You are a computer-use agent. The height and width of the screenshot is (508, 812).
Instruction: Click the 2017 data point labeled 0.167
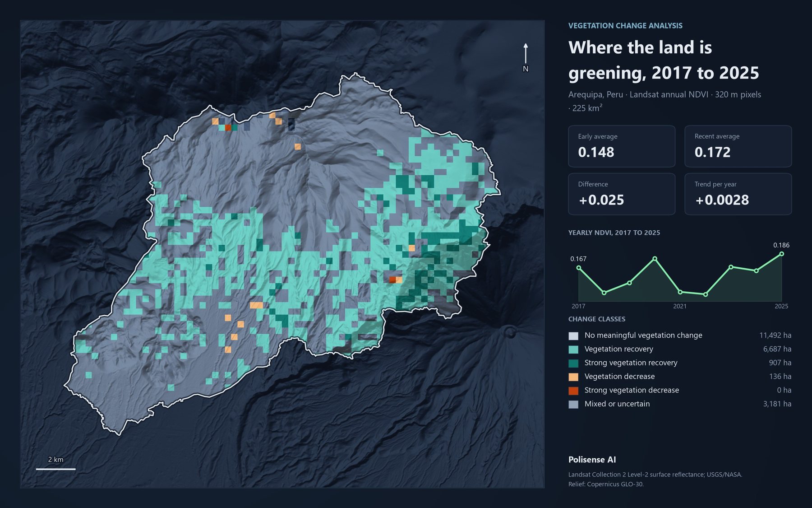pos(579,268)
